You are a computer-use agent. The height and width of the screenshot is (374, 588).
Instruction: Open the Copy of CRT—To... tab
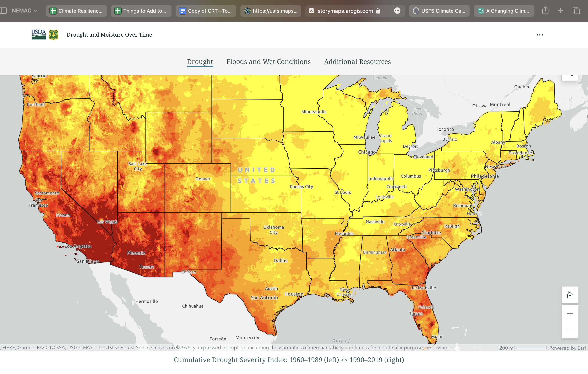pyautogui.click(x=206, y=11)
